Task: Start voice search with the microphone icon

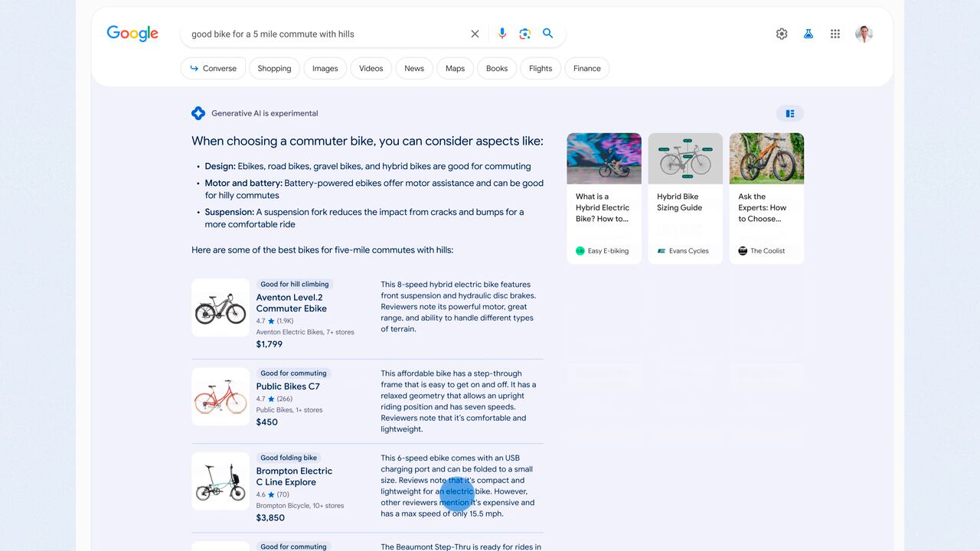Action: click(501, 34)
